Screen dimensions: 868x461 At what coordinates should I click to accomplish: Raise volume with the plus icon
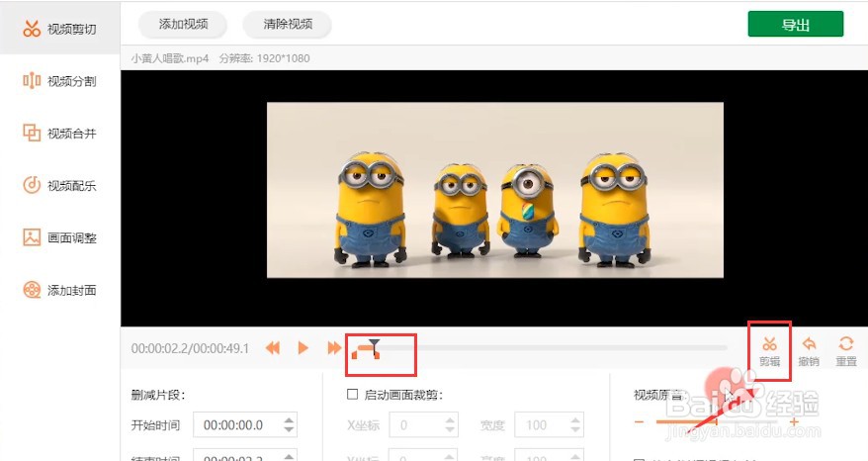click(x=794, y=422)
